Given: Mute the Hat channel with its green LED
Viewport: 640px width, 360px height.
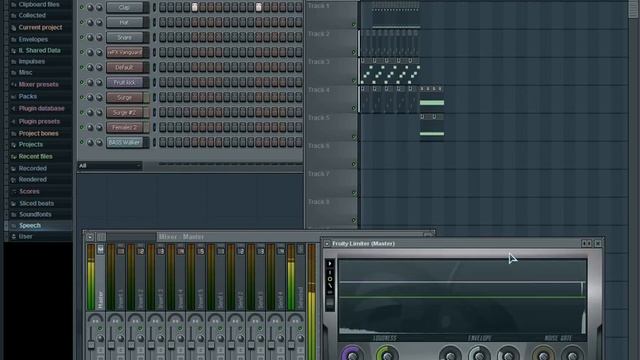Looking at the screenshot, I should [82, 22].
